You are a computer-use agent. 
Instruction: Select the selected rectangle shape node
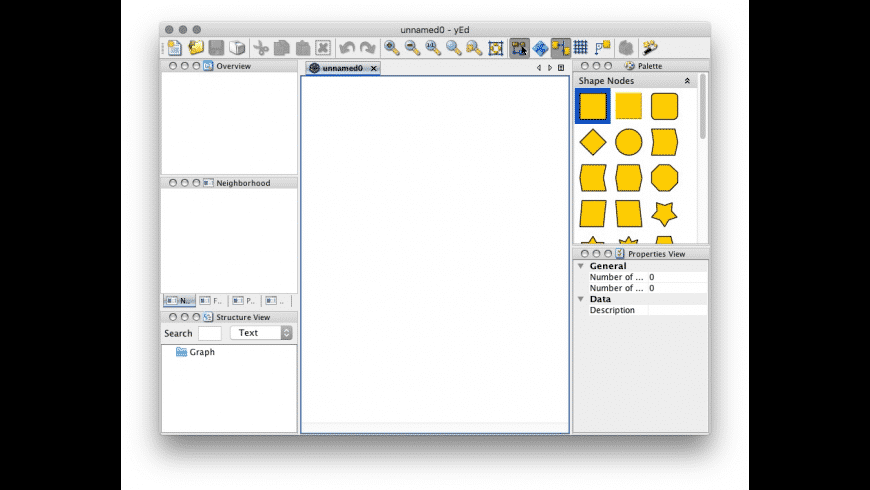(x=593, y=106)
